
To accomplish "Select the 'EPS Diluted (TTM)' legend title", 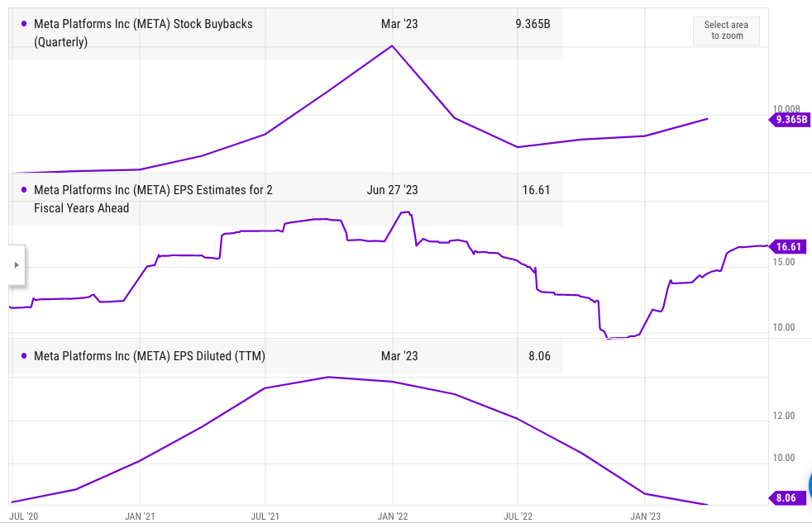I will (149, 356).
